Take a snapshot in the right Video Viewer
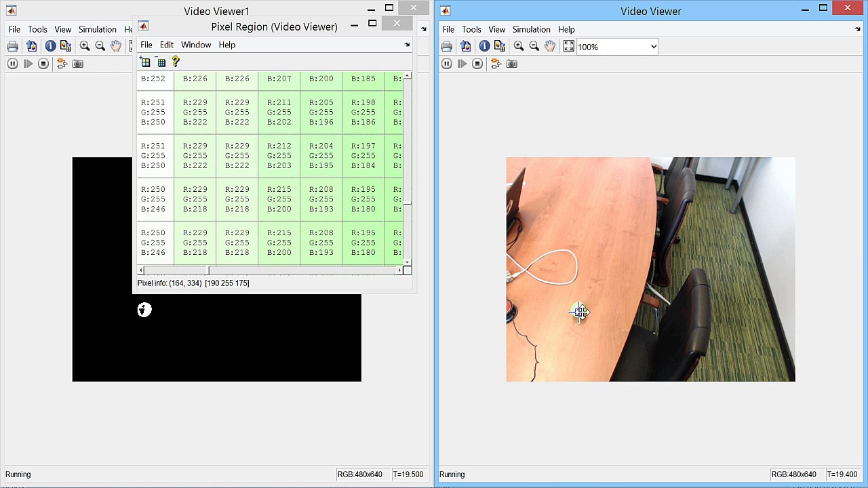Screen dimensions: 868x488 [512, 64]
